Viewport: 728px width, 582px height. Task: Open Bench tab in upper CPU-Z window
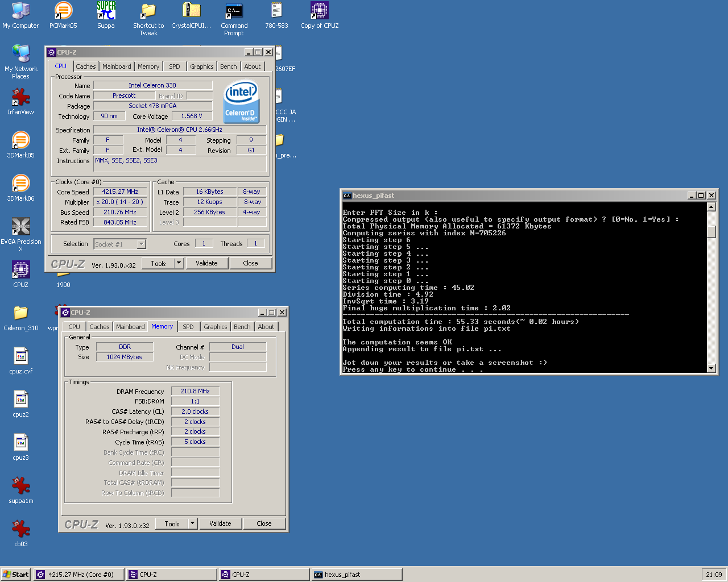(x=229, y=66)
